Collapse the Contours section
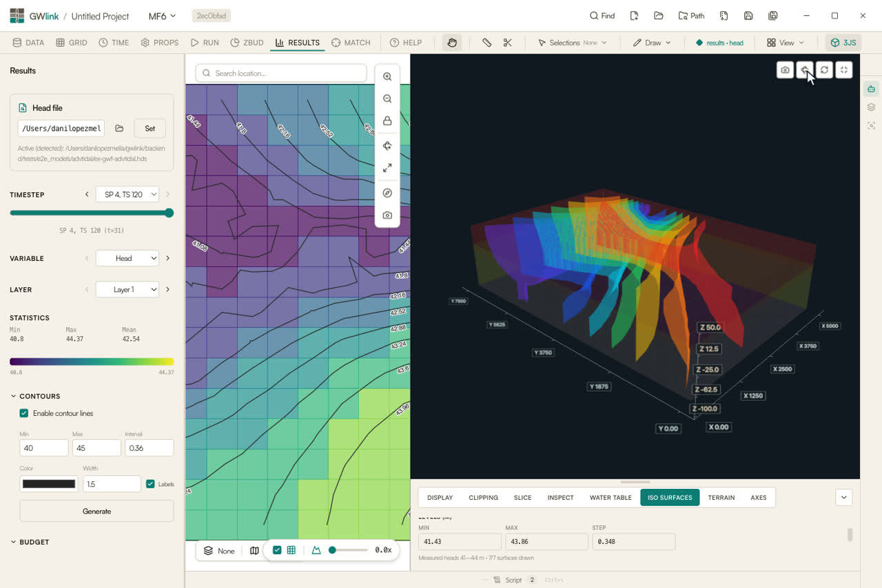The width and height of the screenshot is (882, 588). click(x=36, y=397)
